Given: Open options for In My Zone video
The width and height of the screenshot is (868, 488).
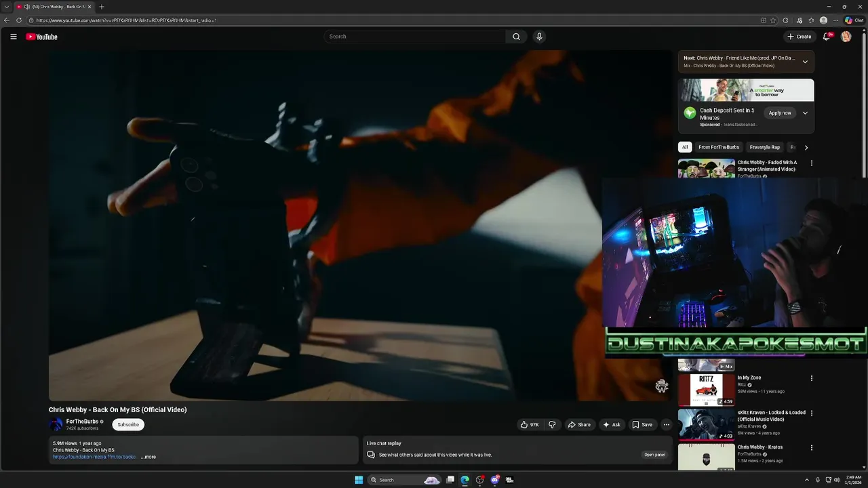Looking at the screenshot, I should click(x=811, y=378).
